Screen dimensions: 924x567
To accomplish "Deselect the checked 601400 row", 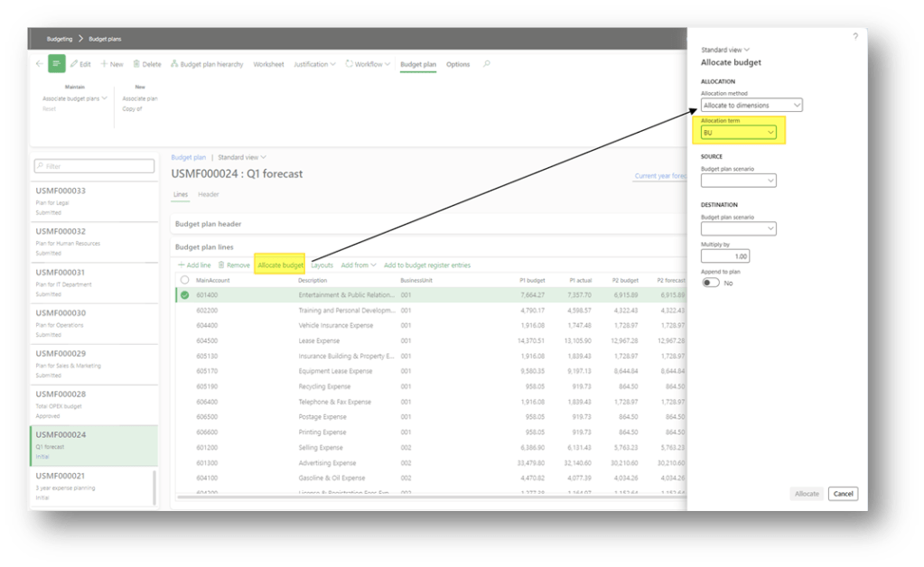I will pos(184,294).
